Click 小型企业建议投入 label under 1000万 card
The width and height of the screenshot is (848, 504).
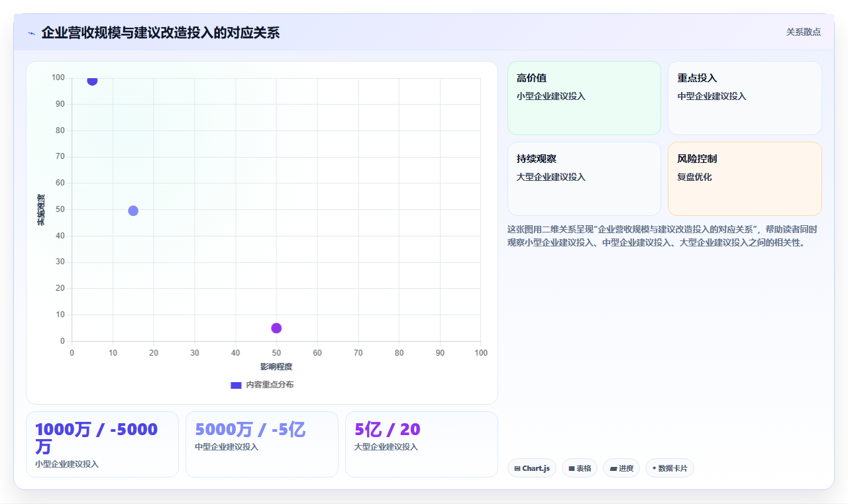coord(67,464)
